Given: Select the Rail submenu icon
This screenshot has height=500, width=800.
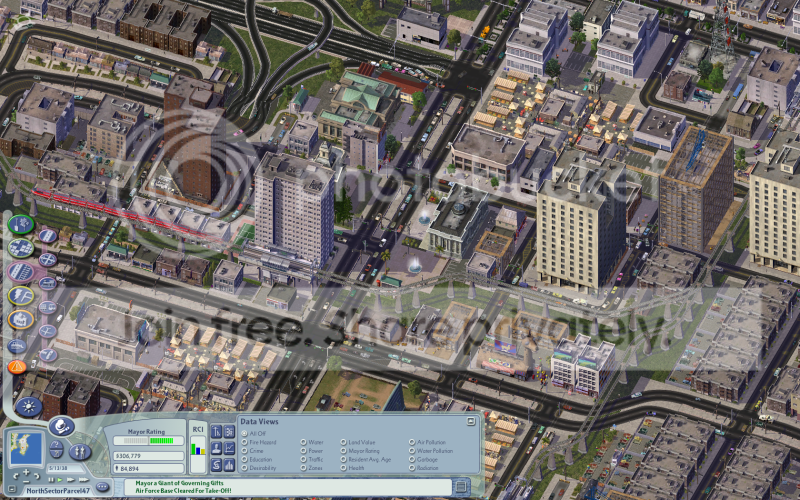Looking at the screenshot, I should pyautogui.click(x=48, y=284).
